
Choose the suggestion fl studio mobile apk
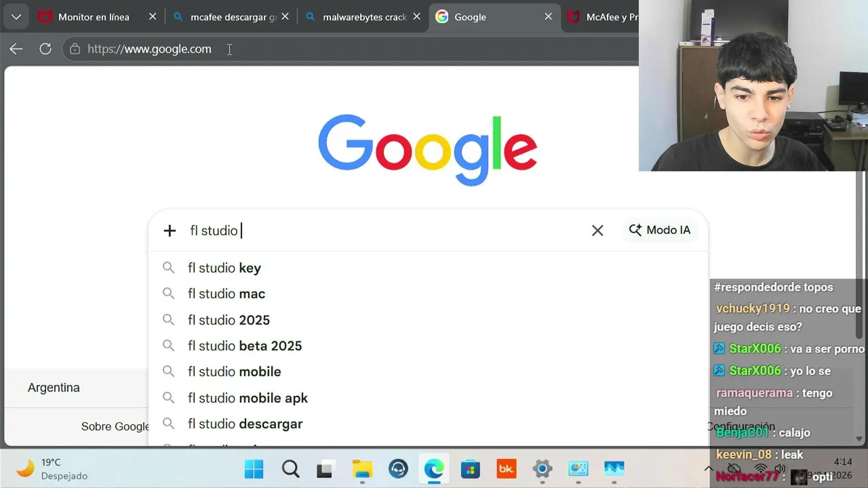point(427,398)
